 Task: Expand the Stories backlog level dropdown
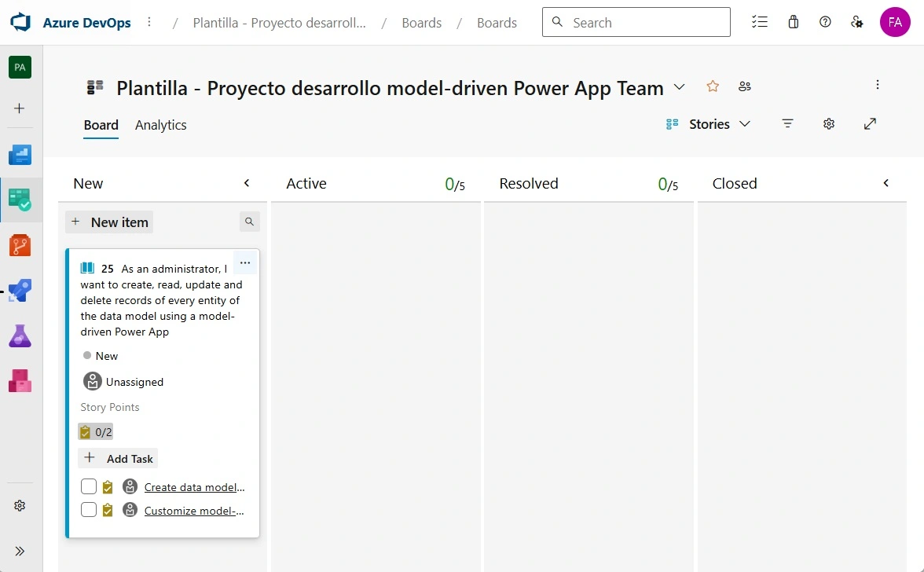point(709,124)
